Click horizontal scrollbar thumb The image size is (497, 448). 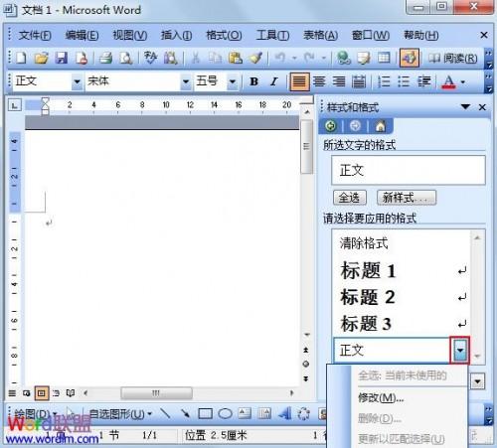(156, 393)
